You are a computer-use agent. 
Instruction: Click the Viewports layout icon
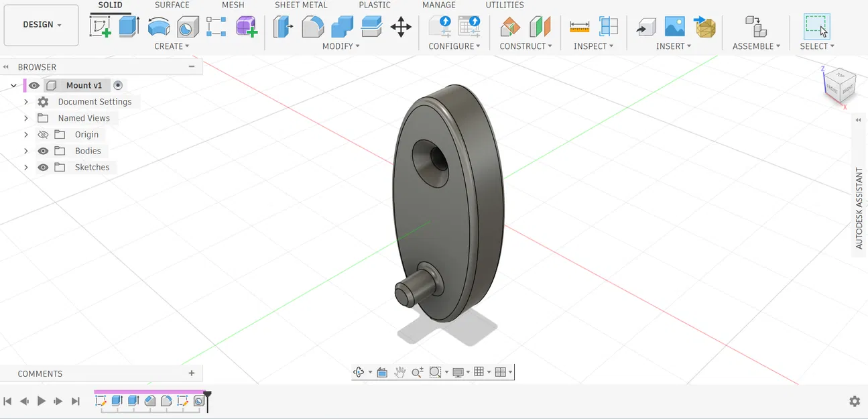coord(500,372)
